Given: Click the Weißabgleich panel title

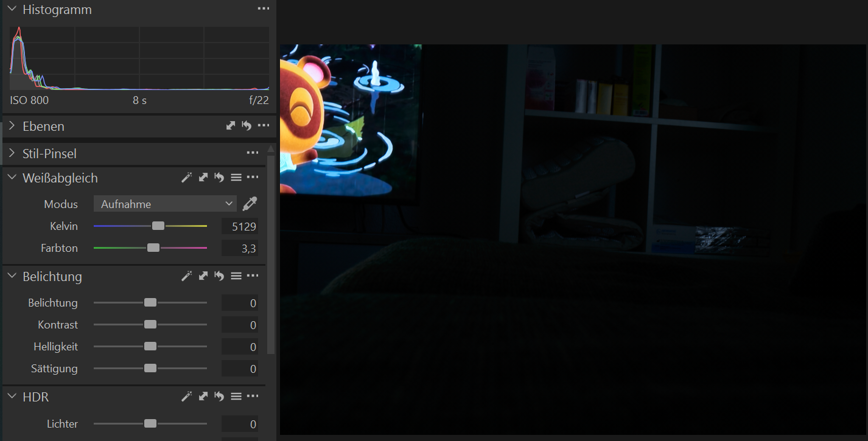Looking at the screenshot, I should coord(60,178).
